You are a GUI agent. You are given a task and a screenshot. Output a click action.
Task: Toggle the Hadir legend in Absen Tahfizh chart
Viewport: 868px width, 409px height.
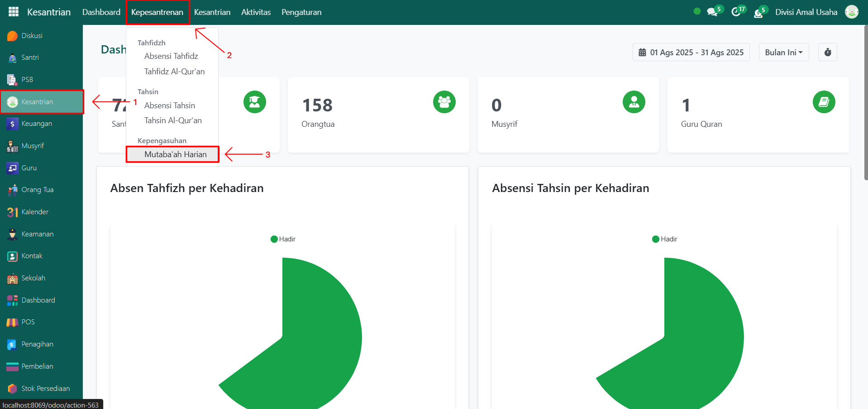coord(283,239)
